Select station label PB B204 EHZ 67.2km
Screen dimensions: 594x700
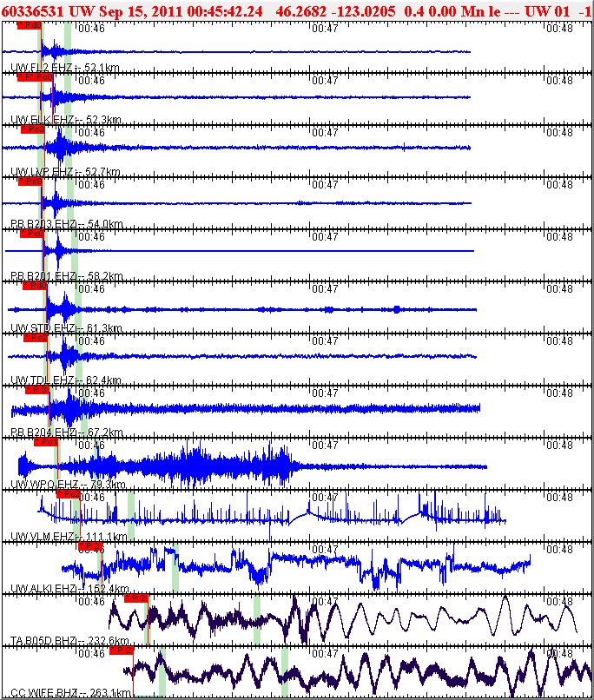point(67,433)
